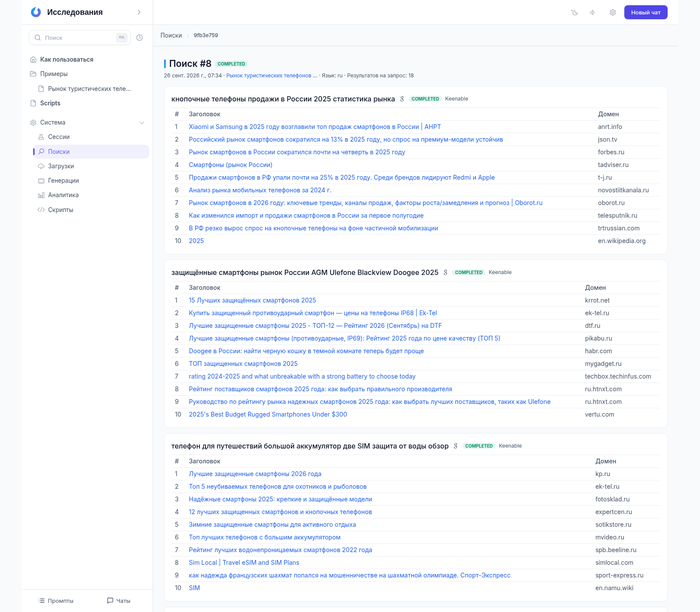This screenshot has width=700, height=612.
Task: Open the forbes.ru Рынок смартфонов result link
Action: coord(297,152)
